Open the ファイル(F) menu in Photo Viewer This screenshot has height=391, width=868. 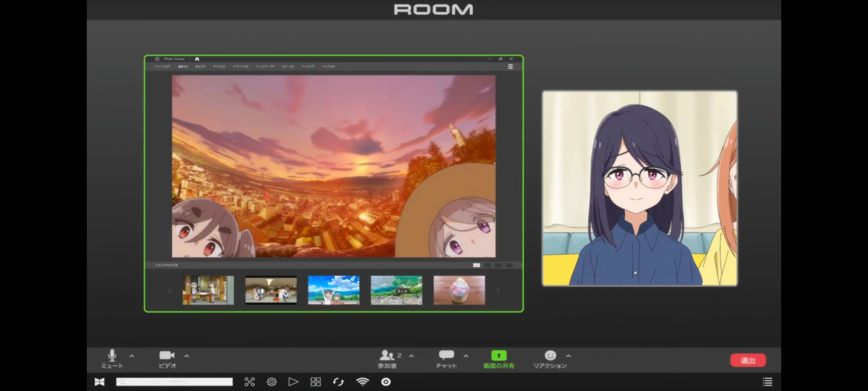pos(163,66)
